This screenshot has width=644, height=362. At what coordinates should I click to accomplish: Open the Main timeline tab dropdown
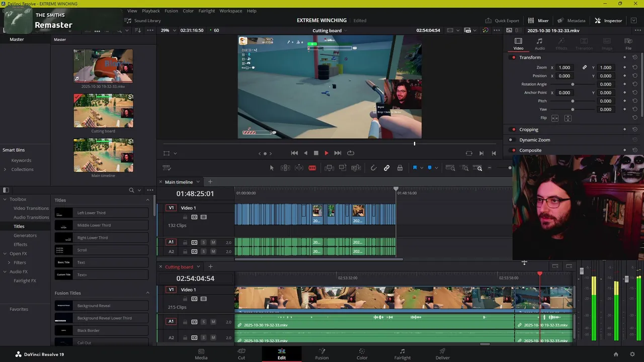click(x=198, y=182)
